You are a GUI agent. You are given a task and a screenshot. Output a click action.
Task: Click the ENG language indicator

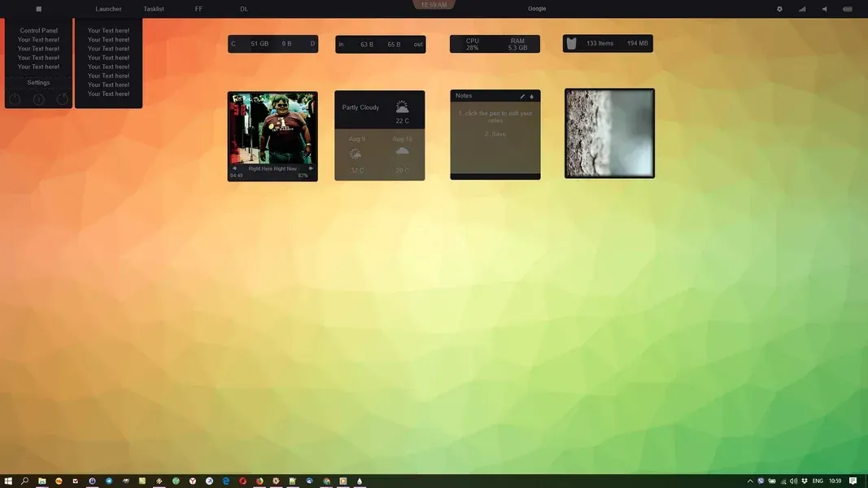[x=818, y=481]
